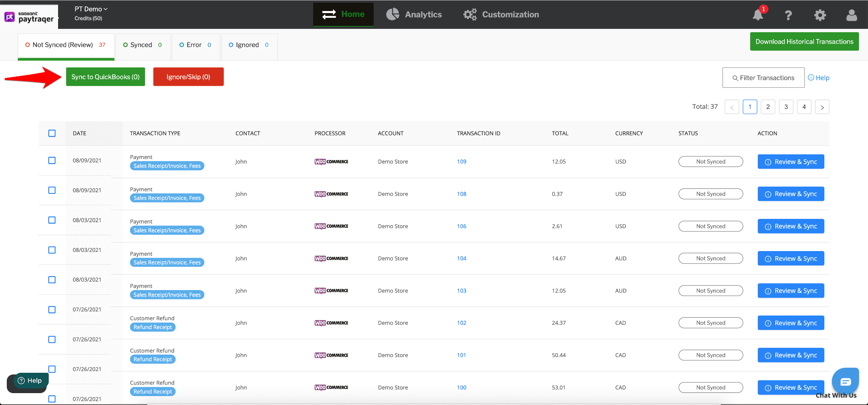Viewport: 868px width, 405px height.
Task: Click Credits (50) text
Action: (88, 18)
